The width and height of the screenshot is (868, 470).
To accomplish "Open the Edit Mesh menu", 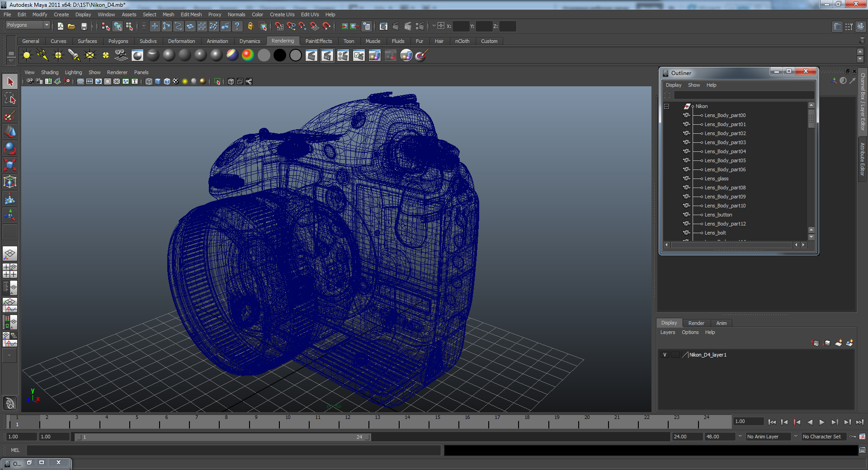I will (x=191, y=14).
